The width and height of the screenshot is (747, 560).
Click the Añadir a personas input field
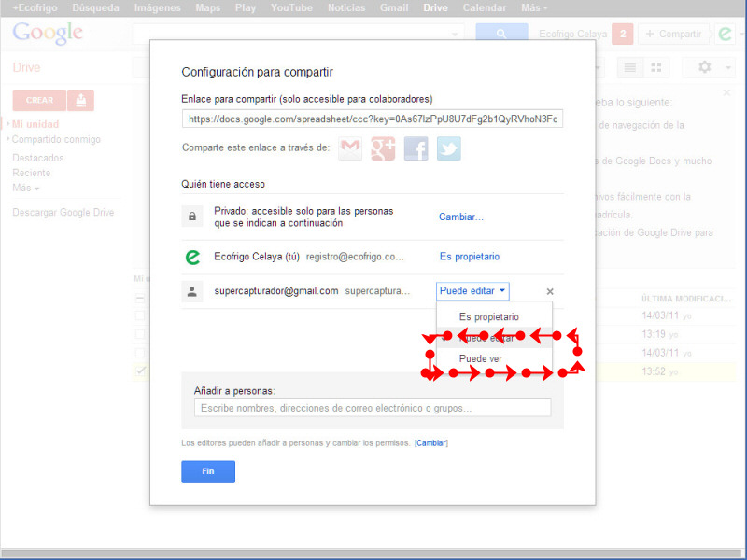(373, 408)
